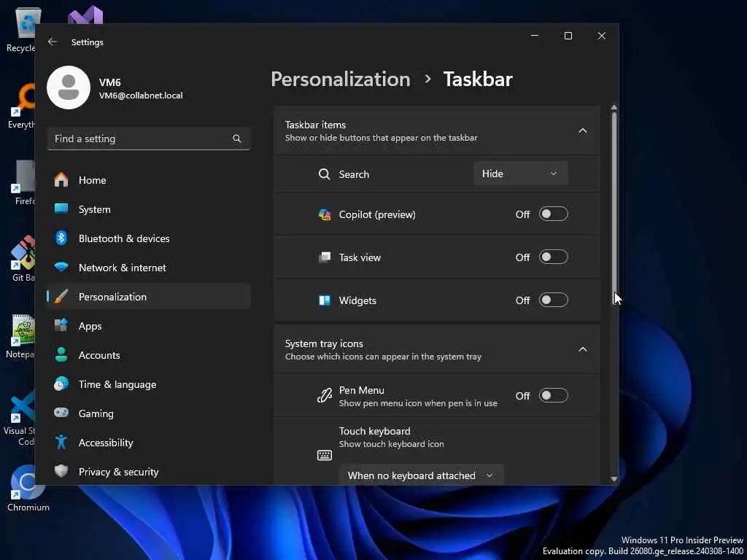
Task: Go to System settings
Action: coord(149,209)
